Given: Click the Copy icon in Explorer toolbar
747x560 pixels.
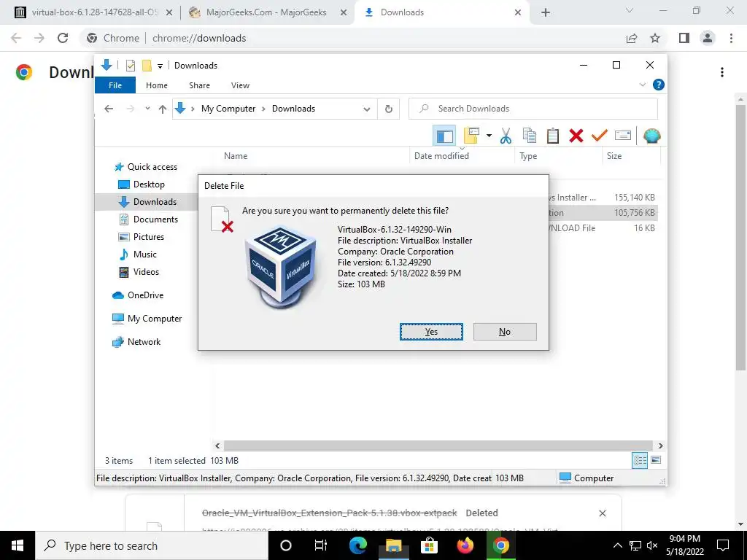Looking at the screenshot, I should (530, 136).
